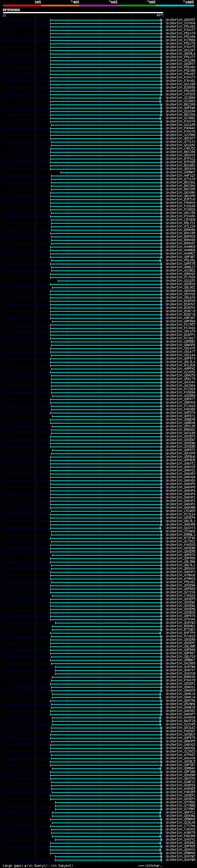
Task: Click the UniRef100_B0LDU6 entry
Action: (180, 365)
